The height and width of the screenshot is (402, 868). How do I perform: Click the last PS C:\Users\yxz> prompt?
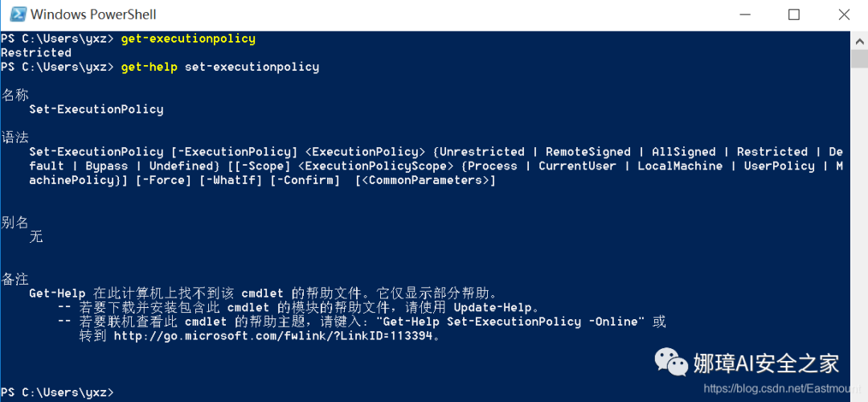[57, 392]
